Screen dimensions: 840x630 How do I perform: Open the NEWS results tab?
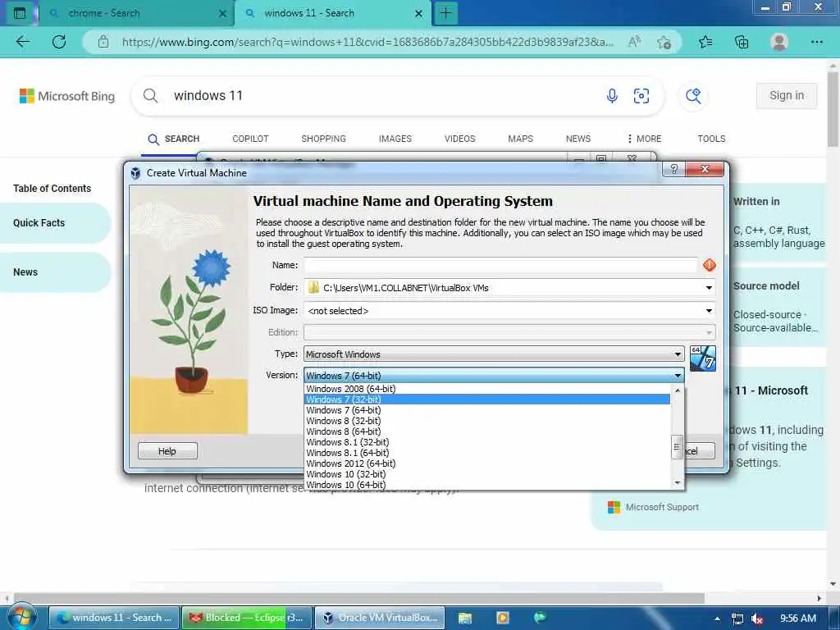pos(578,139)
